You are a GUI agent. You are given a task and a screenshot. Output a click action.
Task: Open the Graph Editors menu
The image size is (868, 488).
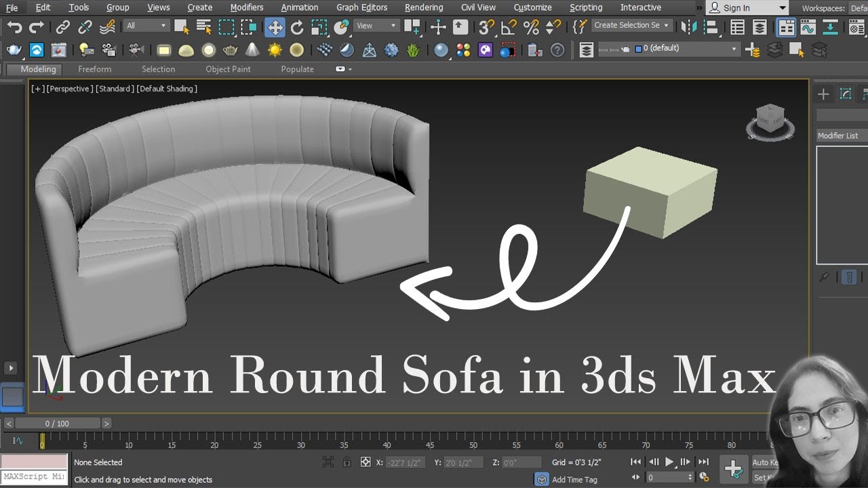click(x=362, y=7)
